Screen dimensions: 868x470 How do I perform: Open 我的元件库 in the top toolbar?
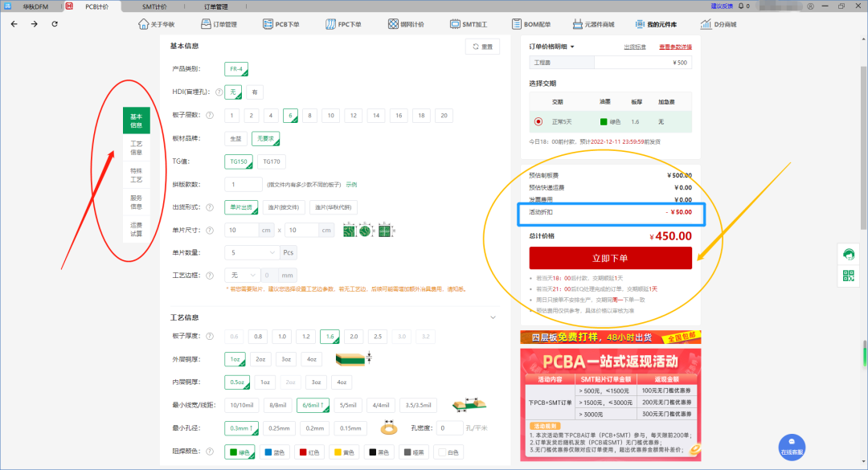pyautogui.click(x=656, y=24)
